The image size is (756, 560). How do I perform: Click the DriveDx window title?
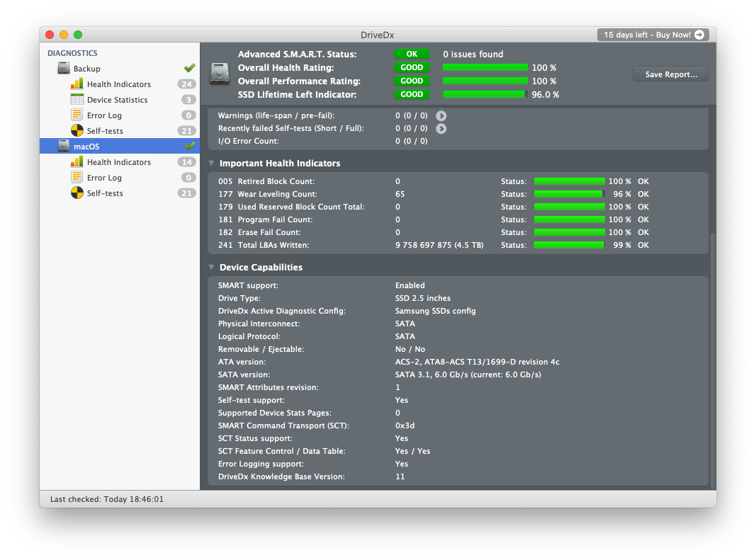(x=378, y=35)
